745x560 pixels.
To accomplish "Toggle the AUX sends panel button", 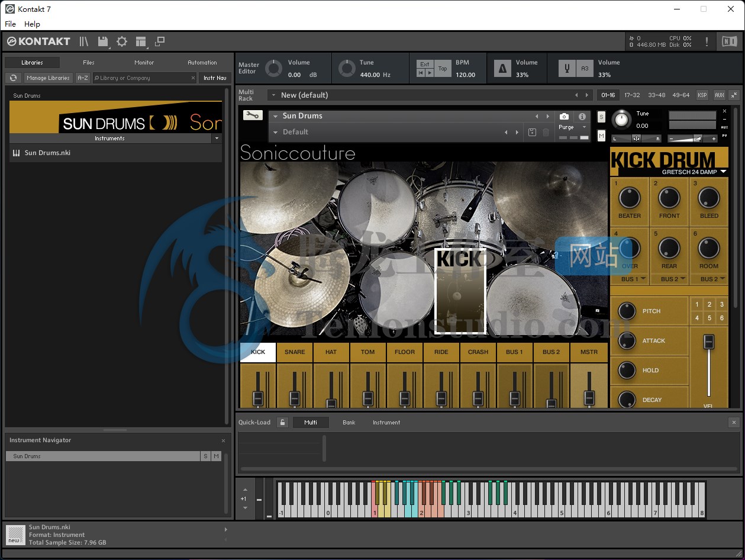I will [719, 95].
